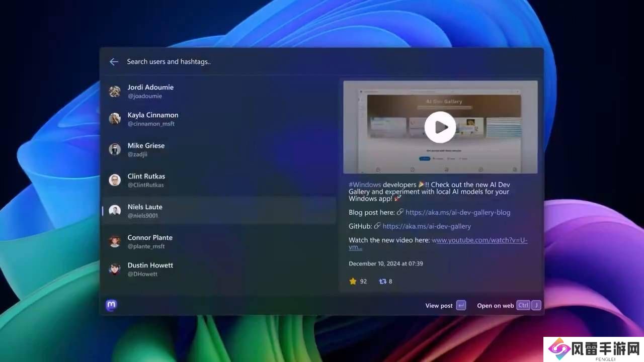Open Jordi Adoumie's avatar

115,91
